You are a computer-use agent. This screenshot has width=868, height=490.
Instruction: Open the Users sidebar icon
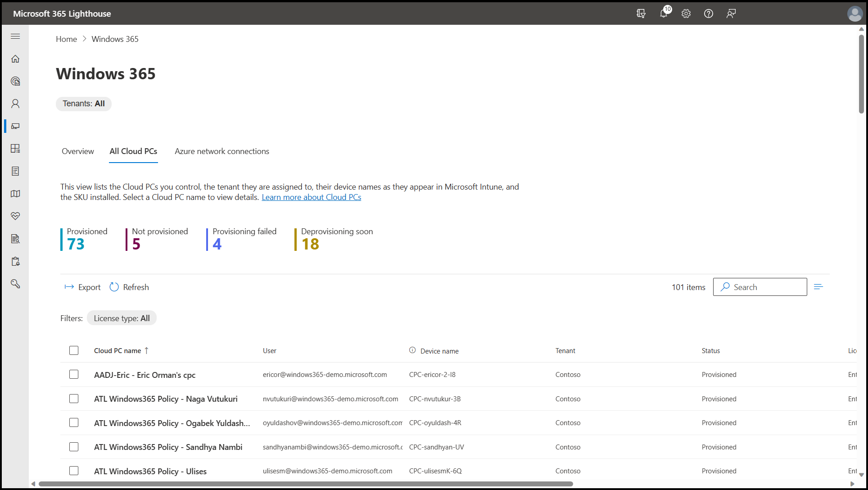click(15, 104)
